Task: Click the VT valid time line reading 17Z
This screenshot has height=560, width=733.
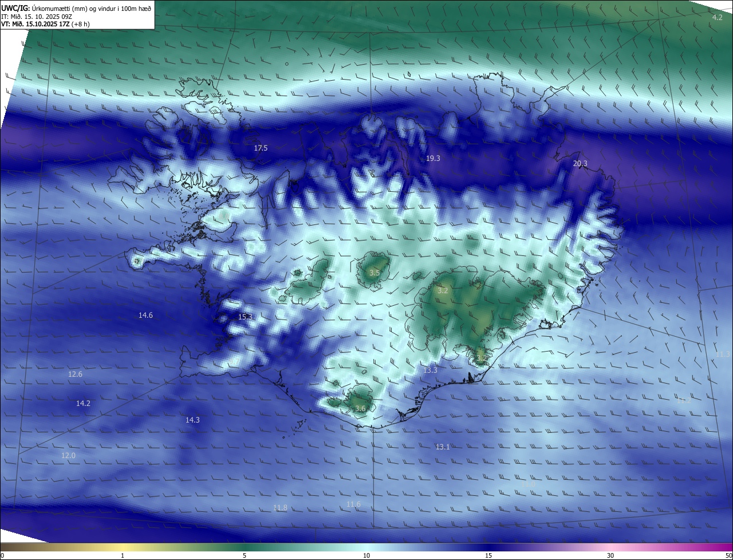Action: 46,24
